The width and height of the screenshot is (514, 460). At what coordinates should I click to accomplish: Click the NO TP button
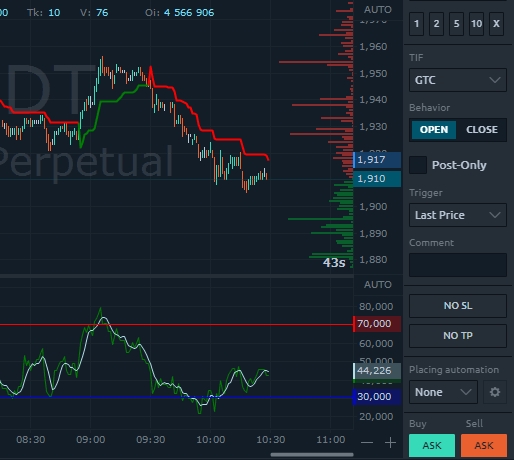click(458, 336)
